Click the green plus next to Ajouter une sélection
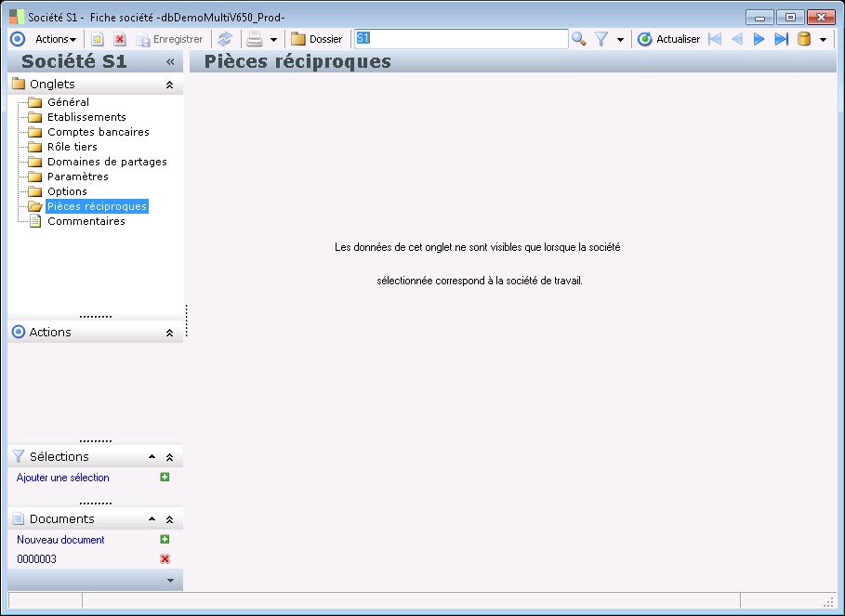 click(165, 477)
